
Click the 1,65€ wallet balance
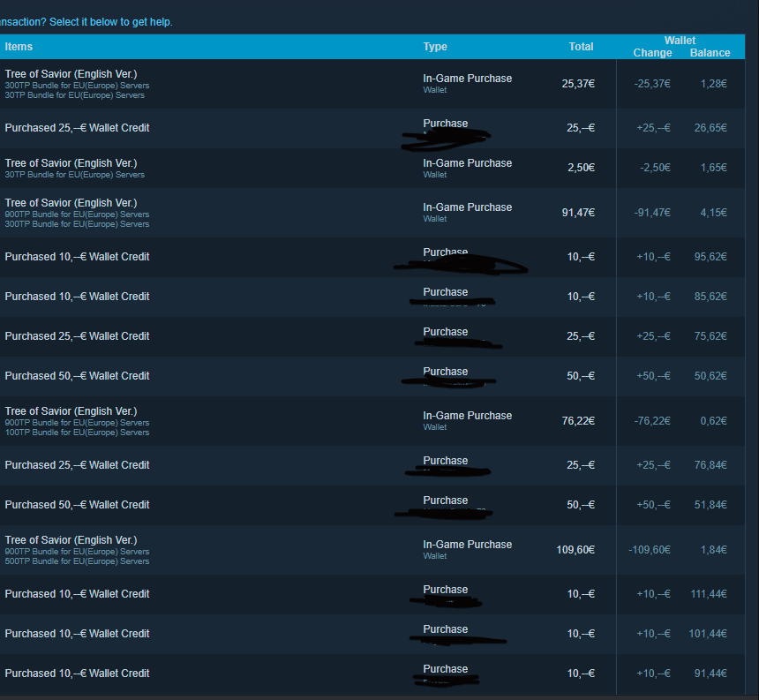coord(713,168)
